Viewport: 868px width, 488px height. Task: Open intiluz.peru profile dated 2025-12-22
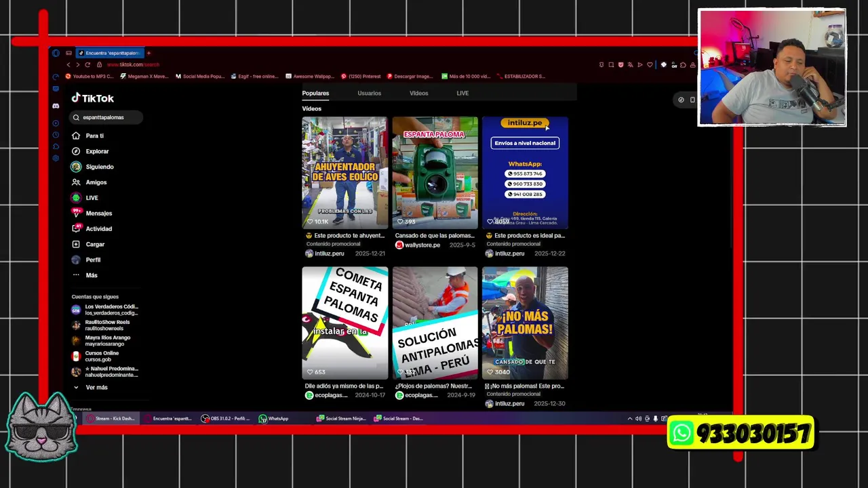tap(505, 253)
